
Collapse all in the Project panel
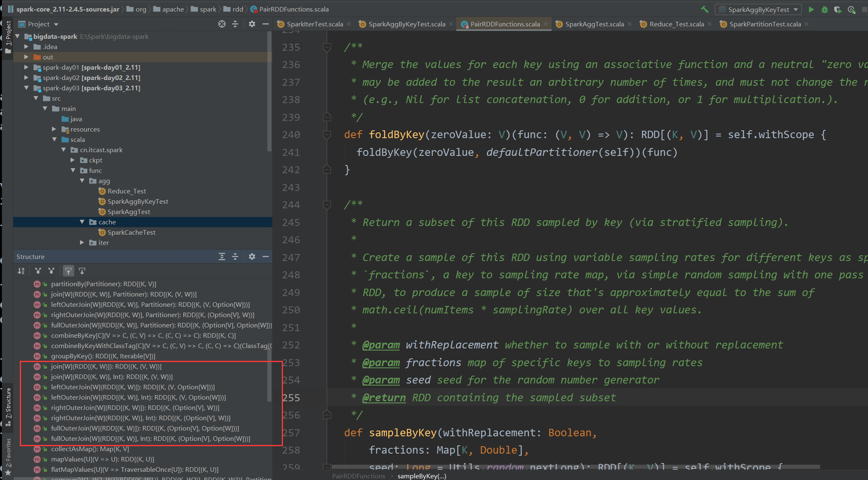pyautogui.click(x=235, y=24)
